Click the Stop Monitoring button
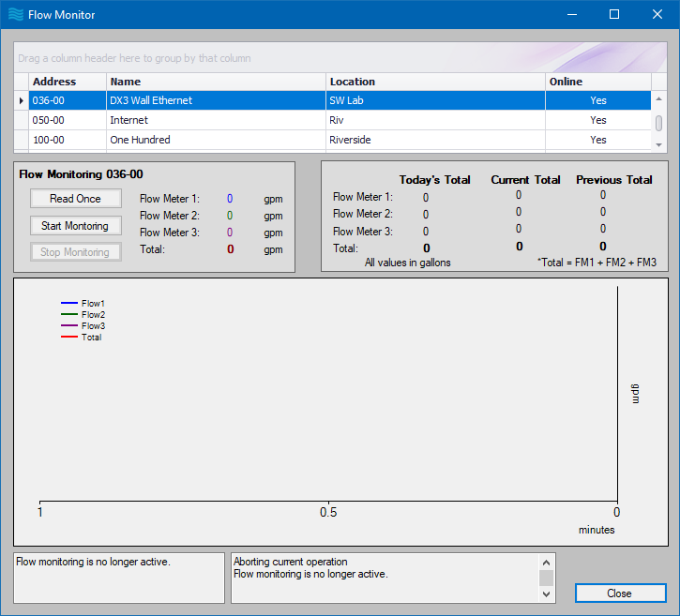 (75, 252)
